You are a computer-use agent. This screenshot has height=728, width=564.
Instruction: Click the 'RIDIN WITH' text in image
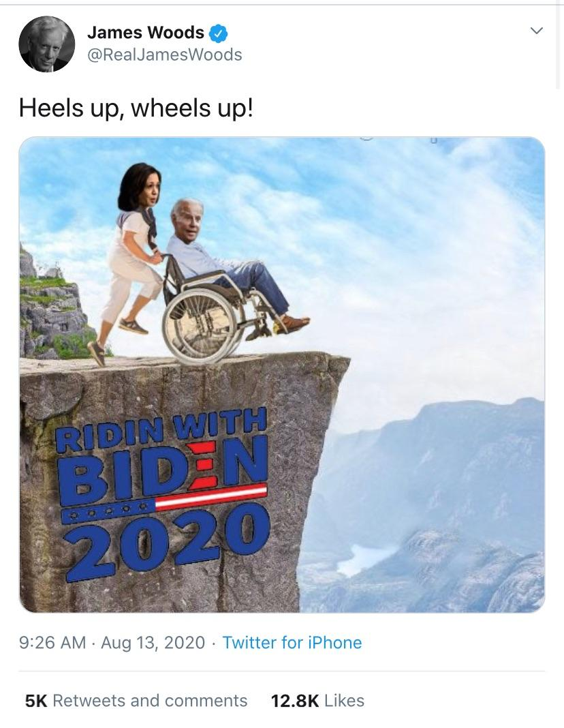click(x=161, y=429)
